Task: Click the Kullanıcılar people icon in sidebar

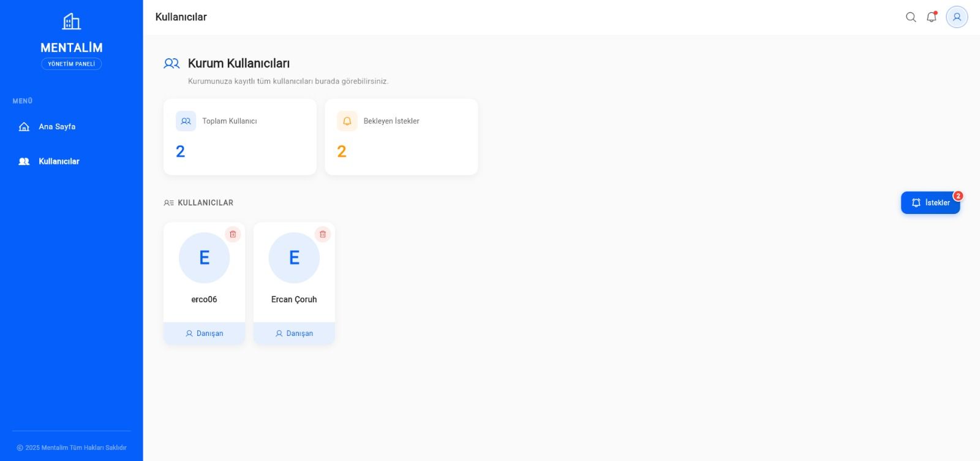Action: coord(24,161)
